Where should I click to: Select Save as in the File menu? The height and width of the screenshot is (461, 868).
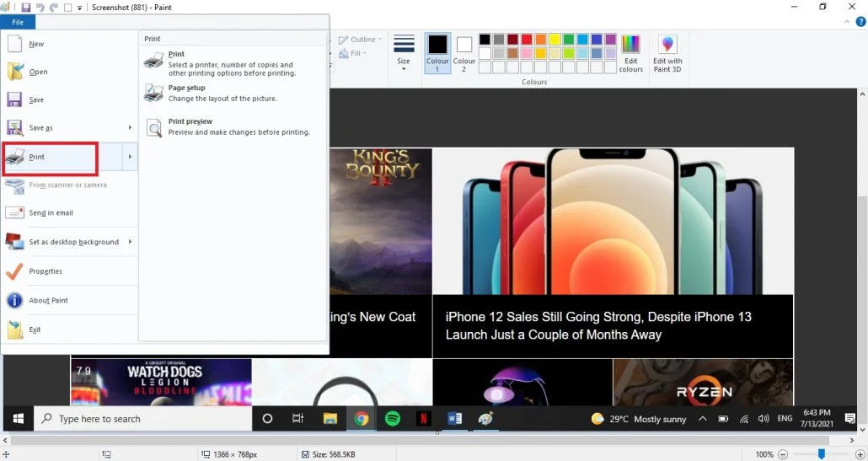62,128
